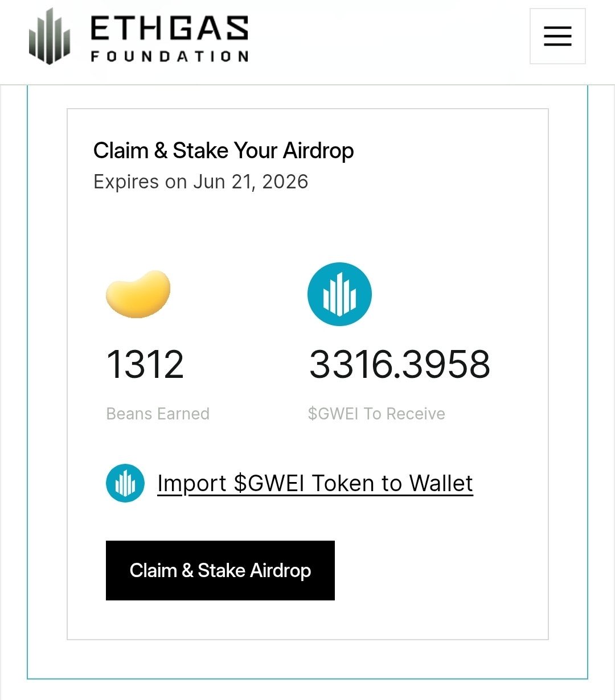Click the "Wallet" word in import link
The width and height of the screenshot is (615, 700).
(441, 484)
